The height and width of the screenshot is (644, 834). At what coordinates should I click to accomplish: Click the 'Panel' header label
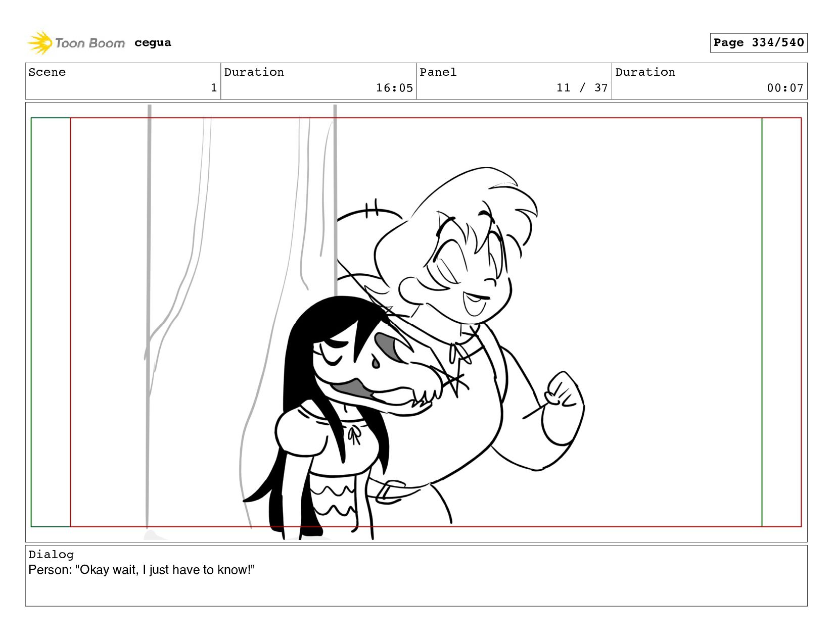click(438, 72)
